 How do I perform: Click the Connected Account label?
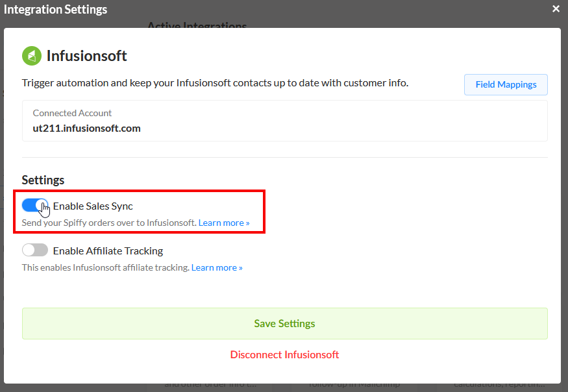click(x=72, y=113)
